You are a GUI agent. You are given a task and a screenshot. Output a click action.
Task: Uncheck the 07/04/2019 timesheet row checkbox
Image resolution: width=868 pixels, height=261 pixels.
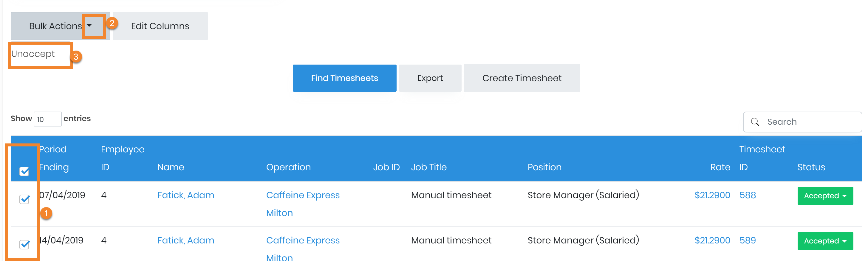point(24,199)
